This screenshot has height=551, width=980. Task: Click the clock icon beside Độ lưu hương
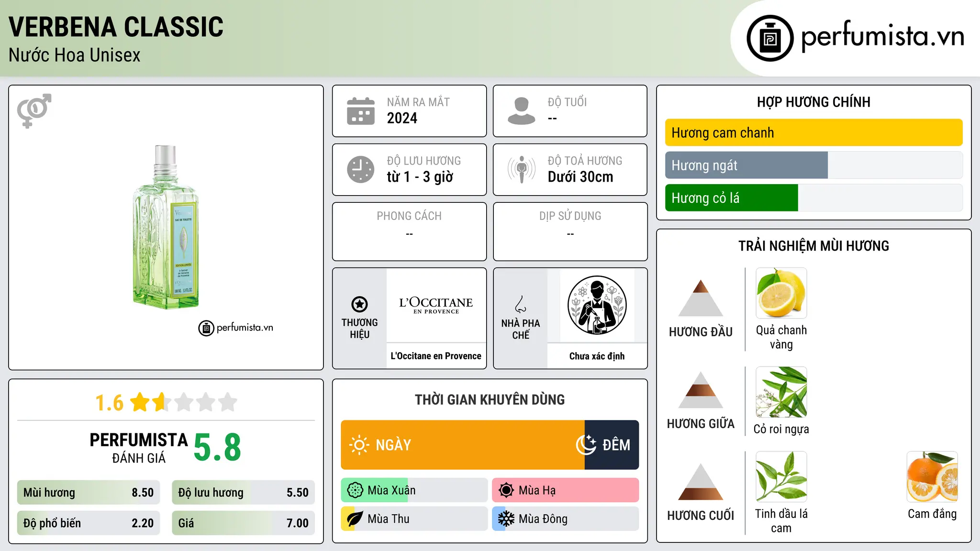coord(361,169)
